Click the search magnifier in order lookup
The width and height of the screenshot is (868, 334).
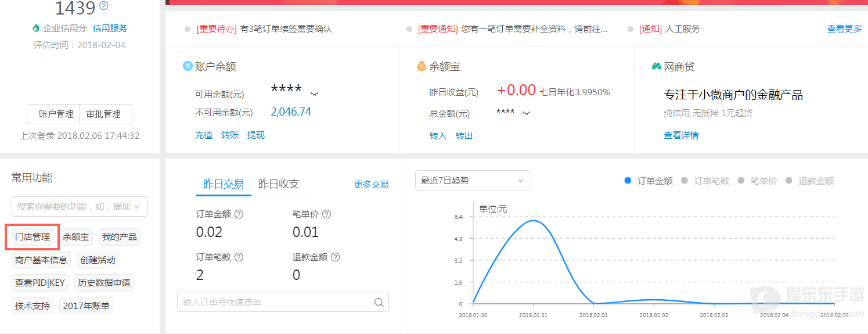pyautogui.click(x=379, y=302)
